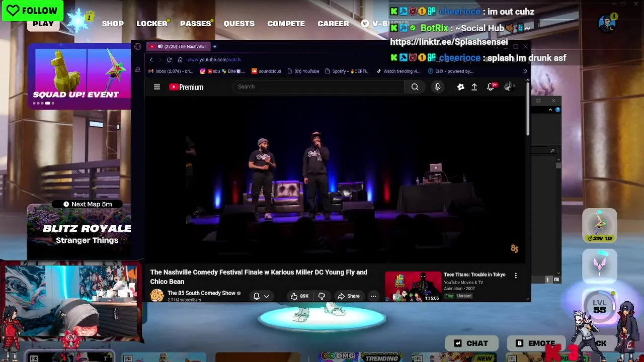The width and height of the screenshot is (644, 362).
Task: Open the PLAY tab in the lobby
Action: (x=43, y=24)
